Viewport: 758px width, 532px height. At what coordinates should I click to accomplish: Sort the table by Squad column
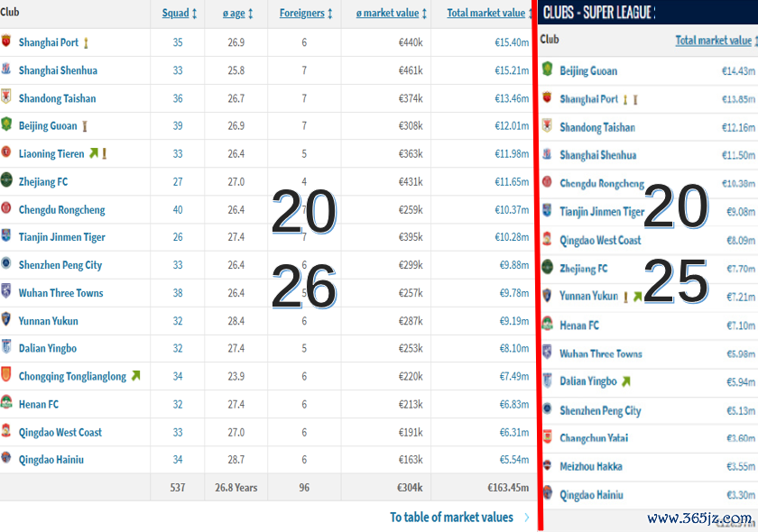(x=180, y=14)
